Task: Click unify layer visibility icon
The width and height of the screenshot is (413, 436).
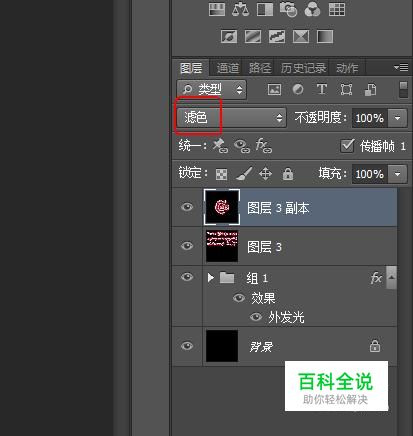Action: (242, 146)
